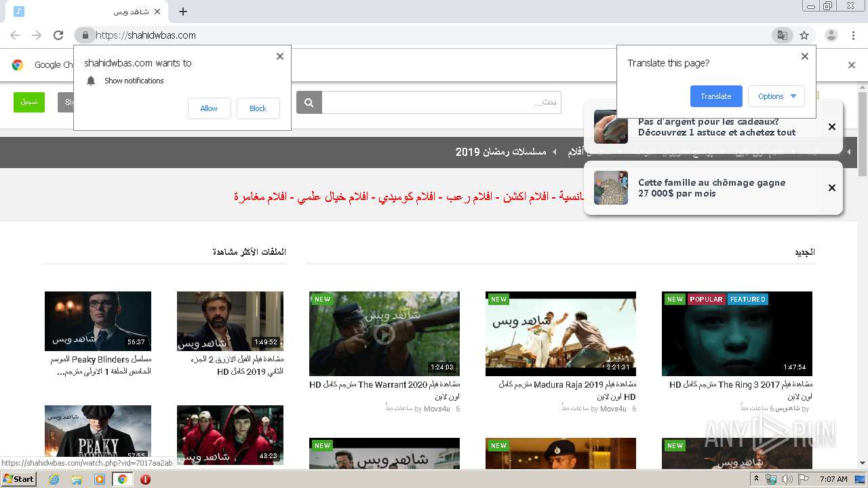868x488 pixels.
Task: Bookmark this page with the star icon
Action: [x=804, y=35]
